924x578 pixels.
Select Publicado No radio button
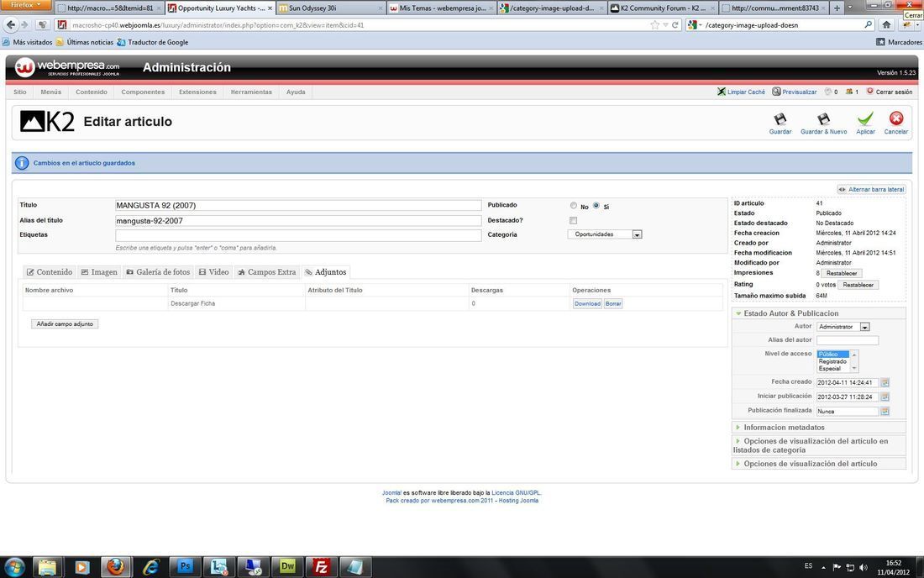(x=574, y=206)
